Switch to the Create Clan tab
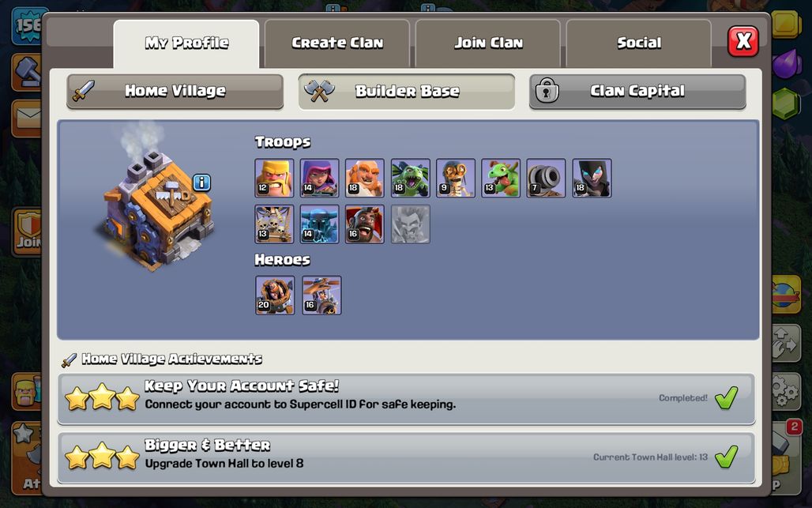 (337, 43)
